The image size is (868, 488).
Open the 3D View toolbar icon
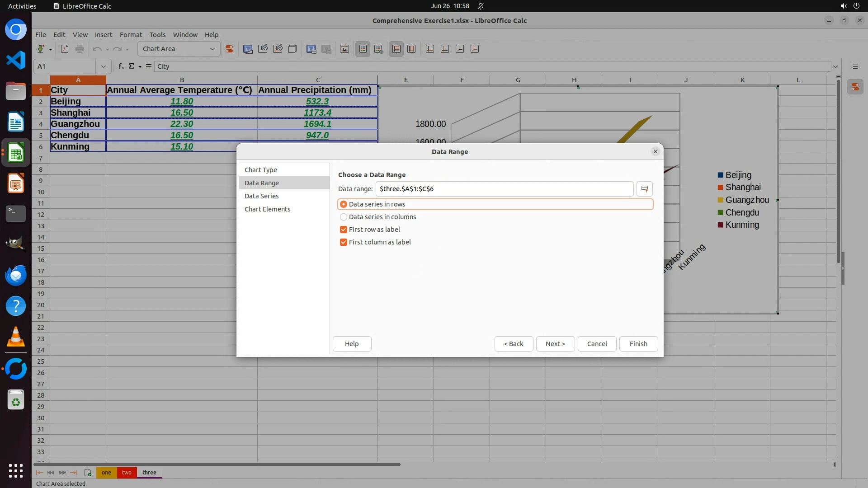point(292,49)
